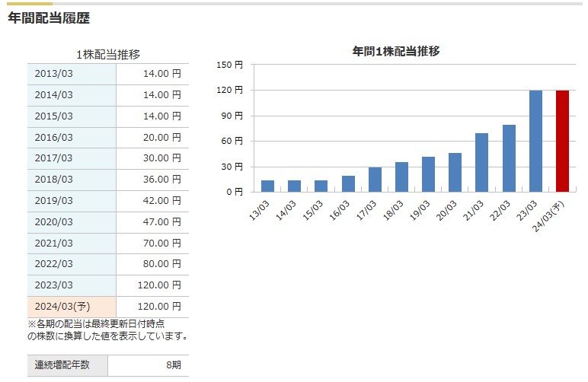
Task: Click the 30 円 y-axis label
Action: click(x=232, y=167)
